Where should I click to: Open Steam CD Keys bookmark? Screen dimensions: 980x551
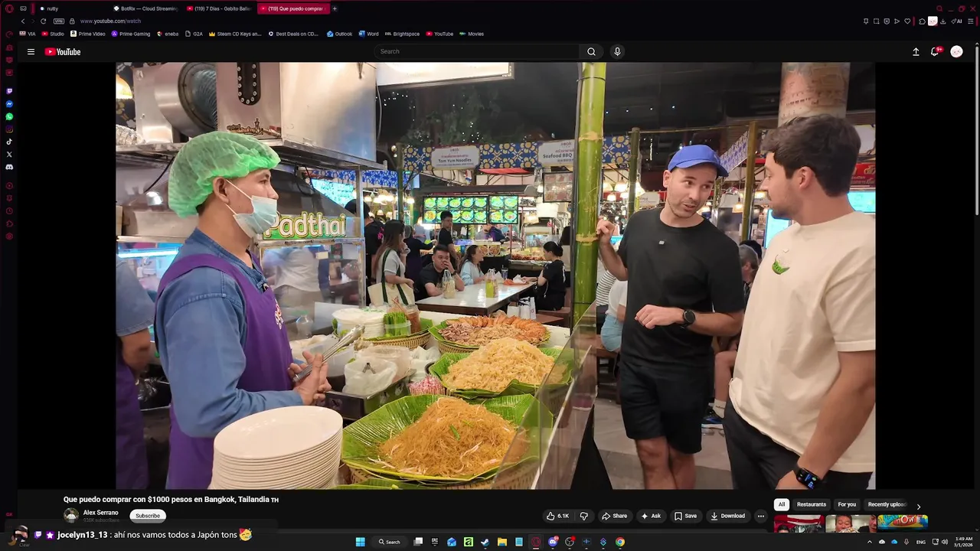[x=235, y=34]
